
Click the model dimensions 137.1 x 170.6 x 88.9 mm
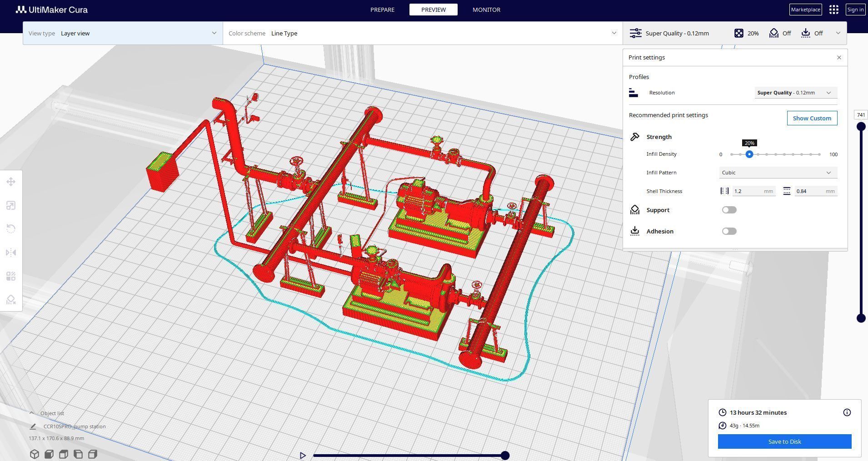(x=56, y=438)
